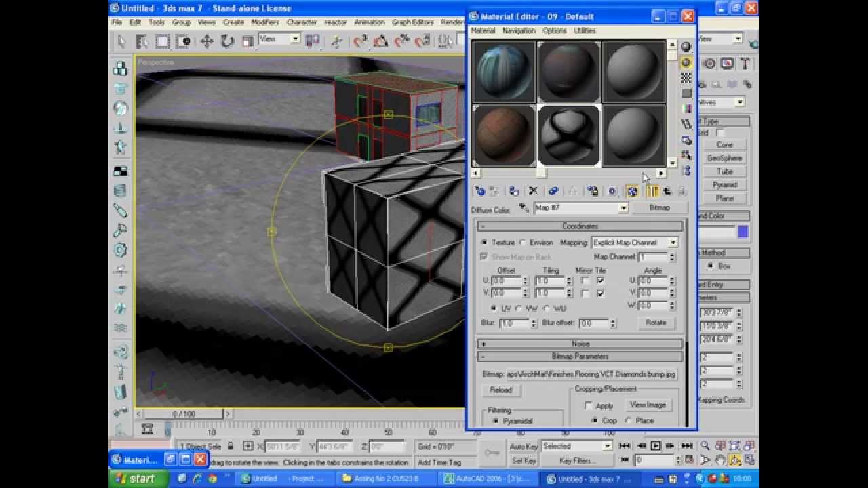
Task: Activate the Select and Rotate tool
Action: (x=227, y=41)
